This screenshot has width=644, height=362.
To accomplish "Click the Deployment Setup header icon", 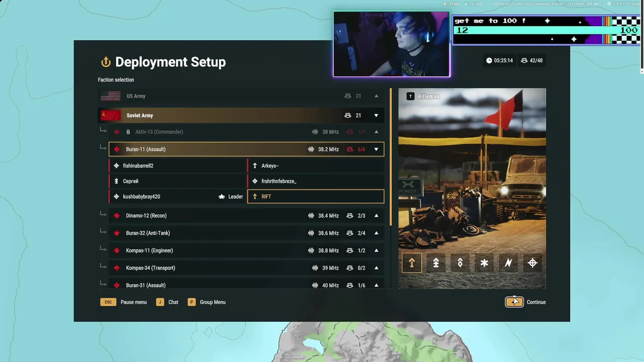I will [x=106, y=62].
